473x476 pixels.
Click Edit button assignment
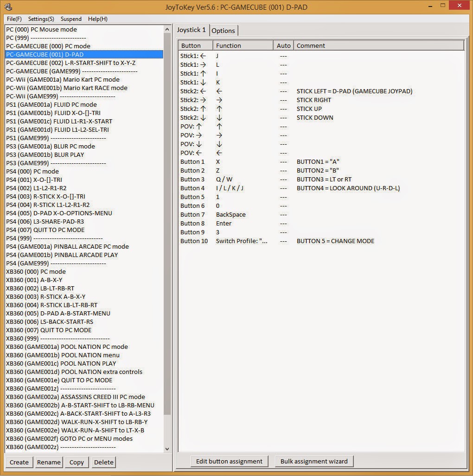229,461
